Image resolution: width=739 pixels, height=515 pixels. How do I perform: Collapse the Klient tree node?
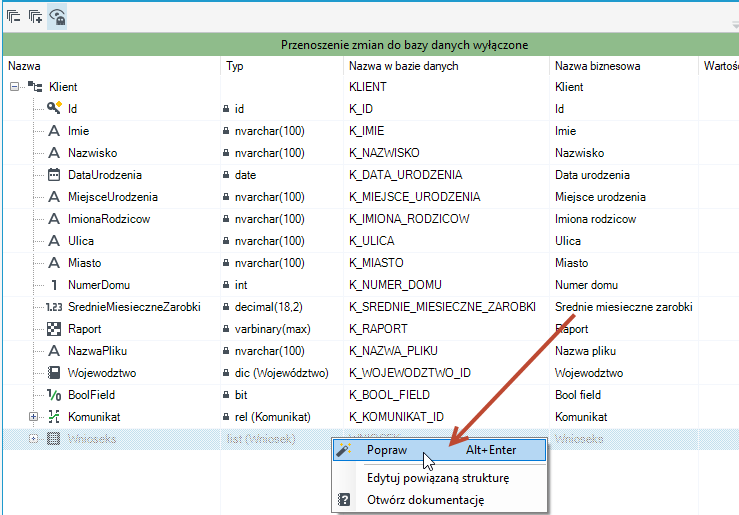(x=15, y=87)
